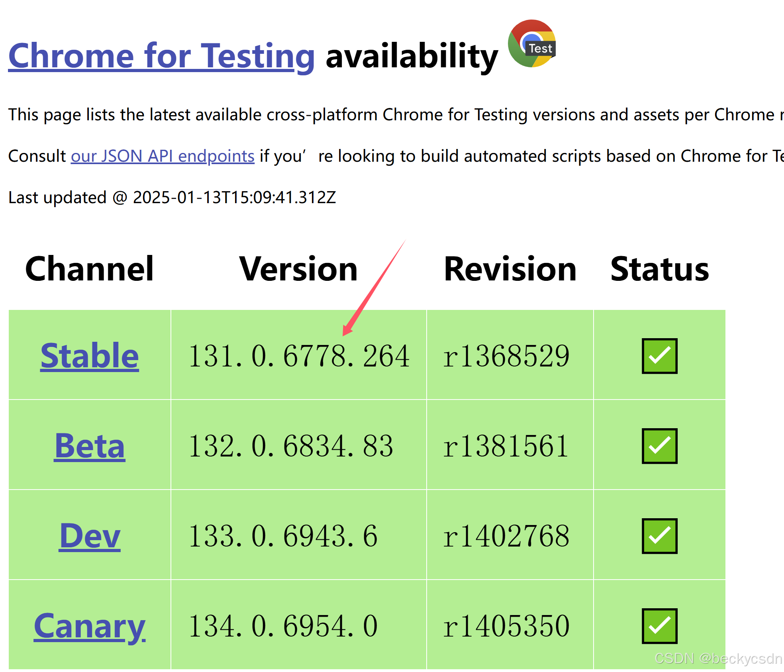Click the Chrome Test logo icon
This screenshot has width=784, height=672.
pyautogui.click(x=532, y=44)
